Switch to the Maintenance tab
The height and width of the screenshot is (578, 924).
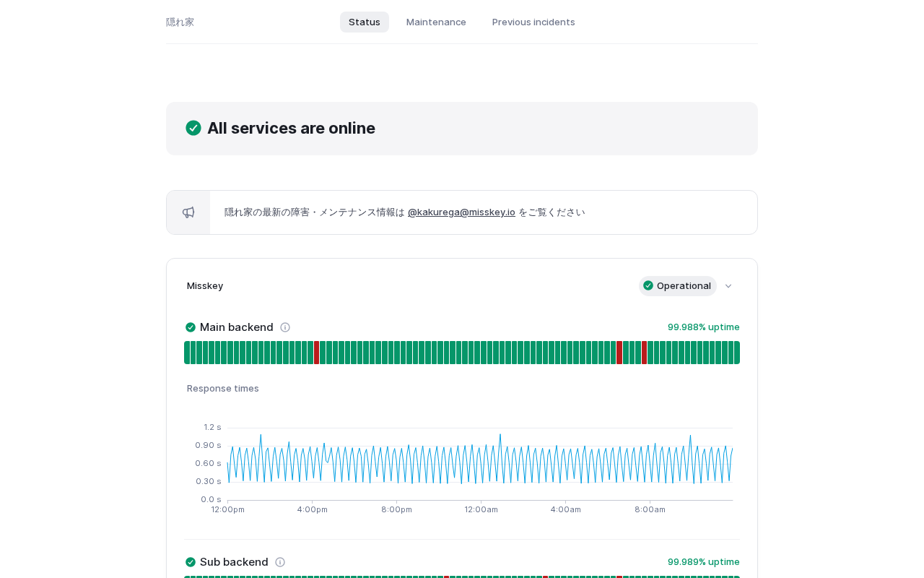point(436,22)
